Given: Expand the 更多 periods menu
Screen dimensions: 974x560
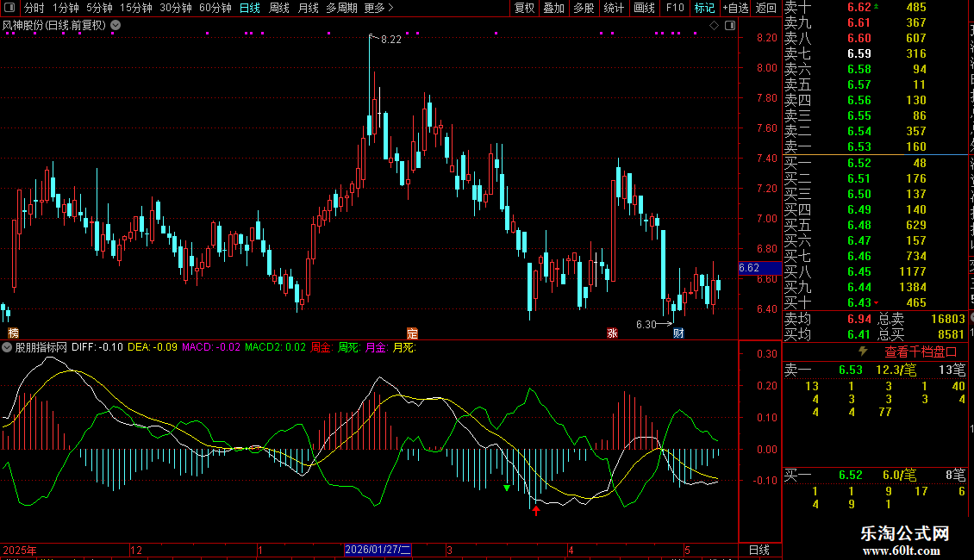Looking at the screenshot, I should (378, 8).
